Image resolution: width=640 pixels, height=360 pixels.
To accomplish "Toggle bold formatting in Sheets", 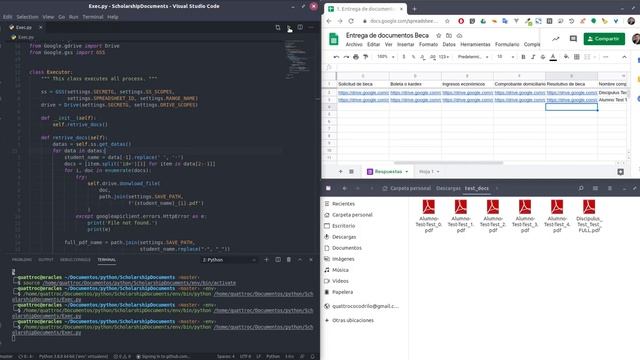I will (x=523, y=57).
